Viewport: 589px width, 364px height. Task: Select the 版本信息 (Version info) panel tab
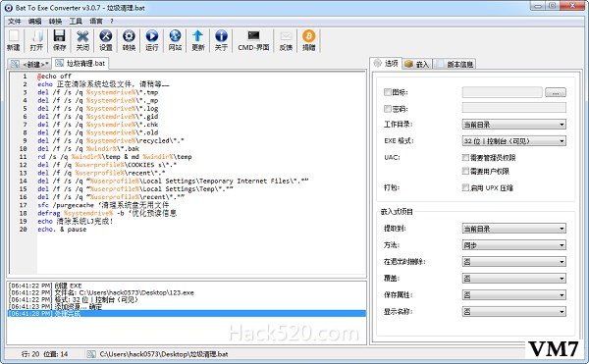pyautogui.click(x=454, y=64)
